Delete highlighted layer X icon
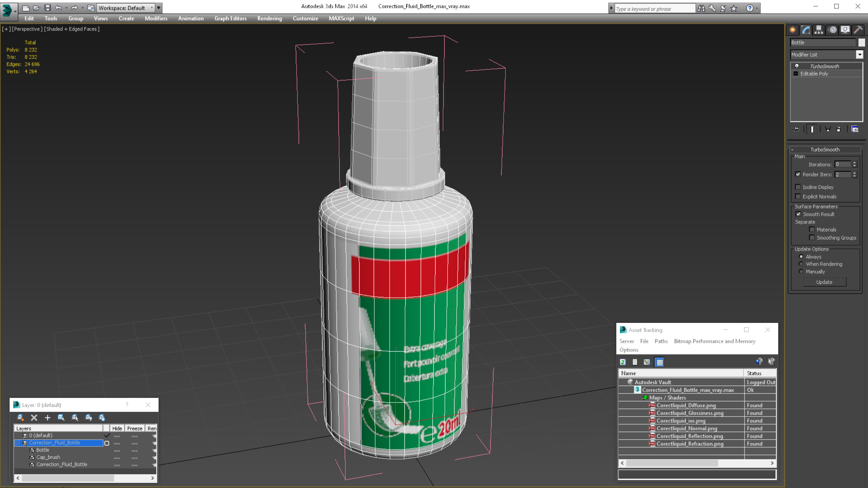 [x=34, y=418]
